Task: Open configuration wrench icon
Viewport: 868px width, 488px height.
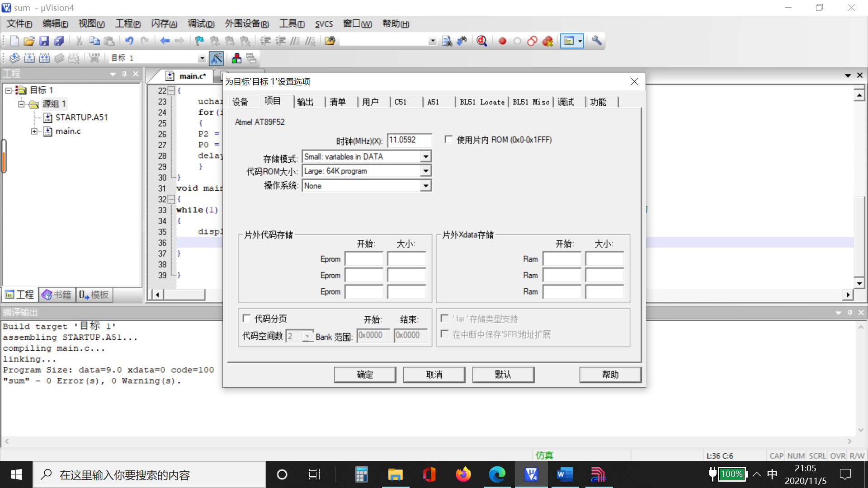Action: 597,41
